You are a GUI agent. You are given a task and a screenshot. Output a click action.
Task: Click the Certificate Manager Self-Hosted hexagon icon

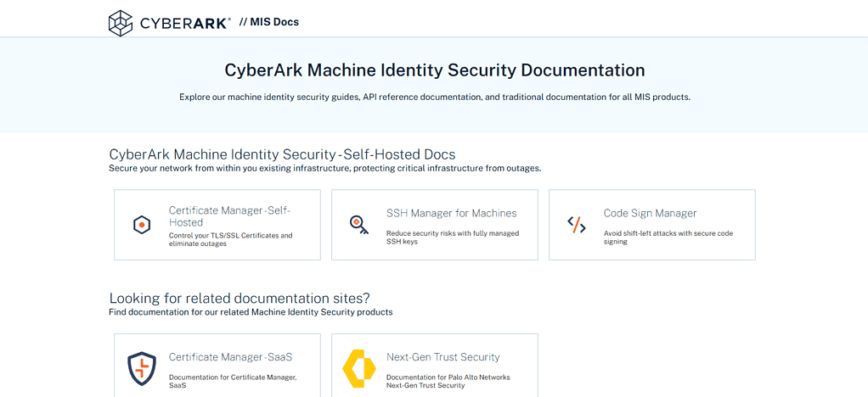tap(142, 225)
